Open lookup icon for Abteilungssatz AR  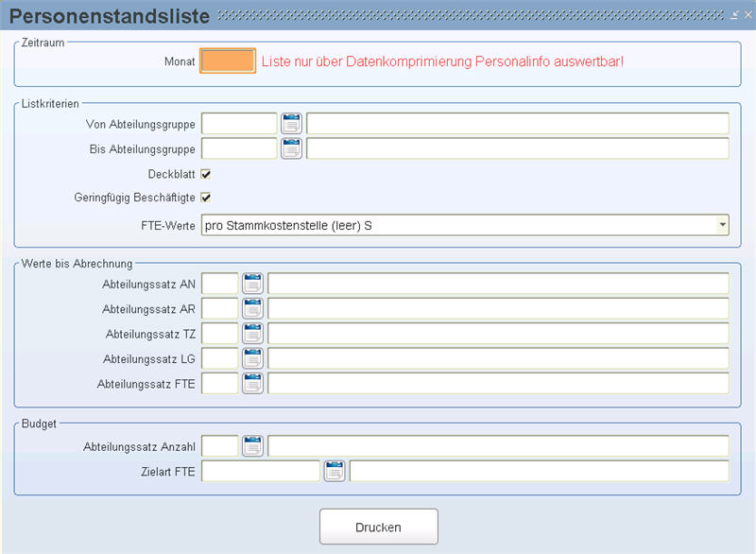(252, 308)
